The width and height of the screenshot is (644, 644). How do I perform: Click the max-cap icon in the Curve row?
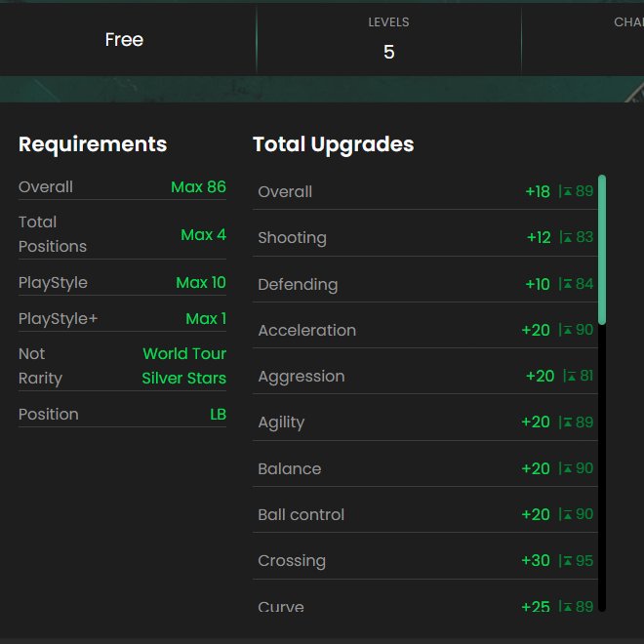pyautogui.click(x=568, y=607)
